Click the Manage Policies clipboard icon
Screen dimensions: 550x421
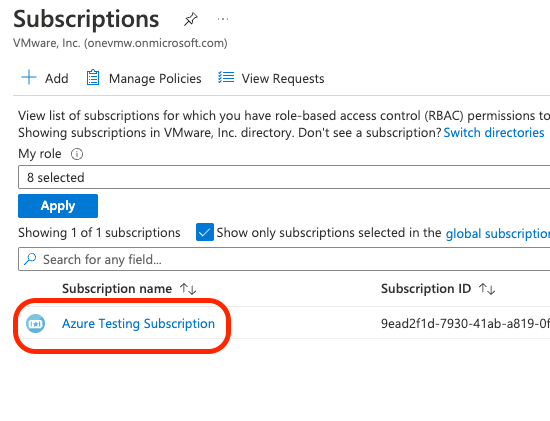point(93,78)
